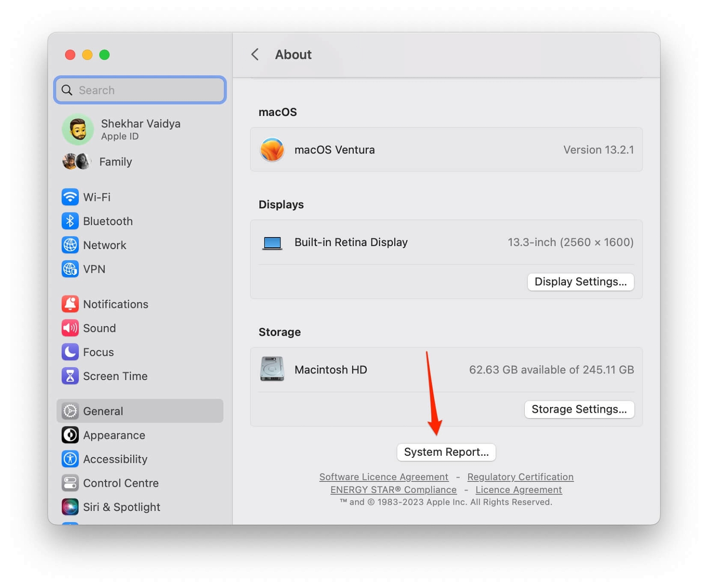Open the Software Licence Agreement link
The width and height of the screenshot is (708, 588).
(384, 477)
